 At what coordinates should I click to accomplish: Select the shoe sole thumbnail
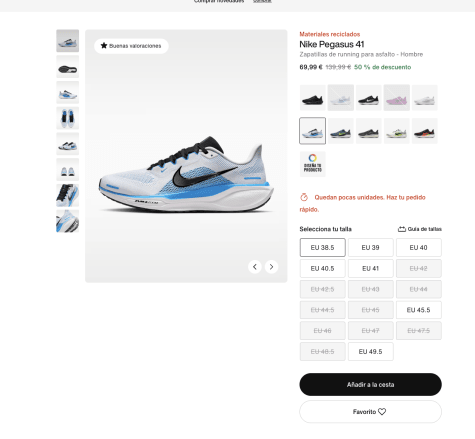[x=68, y=67]
